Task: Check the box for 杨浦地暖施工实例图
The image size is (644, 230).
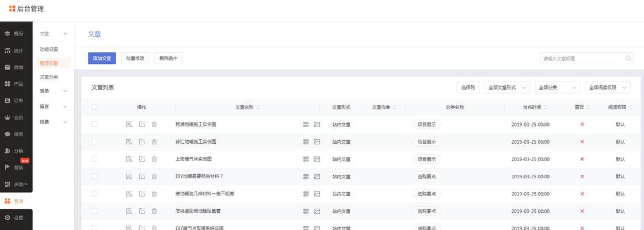Action: pyautogui.click(x=94, y=124)
